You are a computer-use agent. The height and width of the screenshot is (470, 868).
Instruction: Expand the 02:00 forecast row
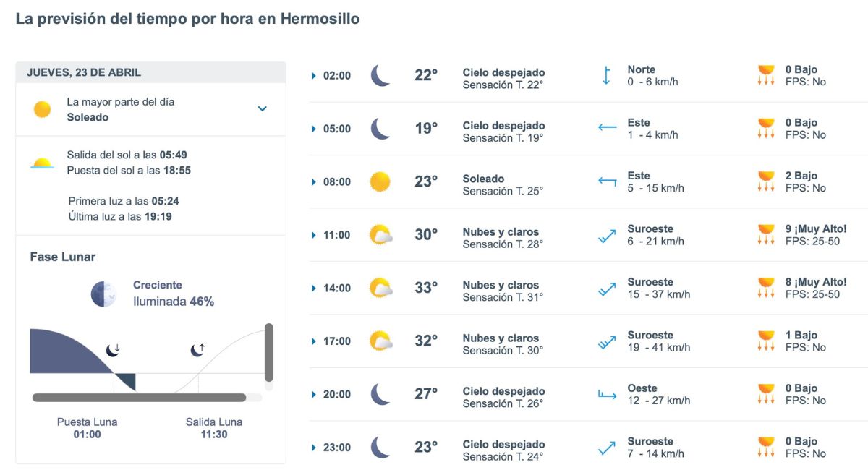[313, 74]
